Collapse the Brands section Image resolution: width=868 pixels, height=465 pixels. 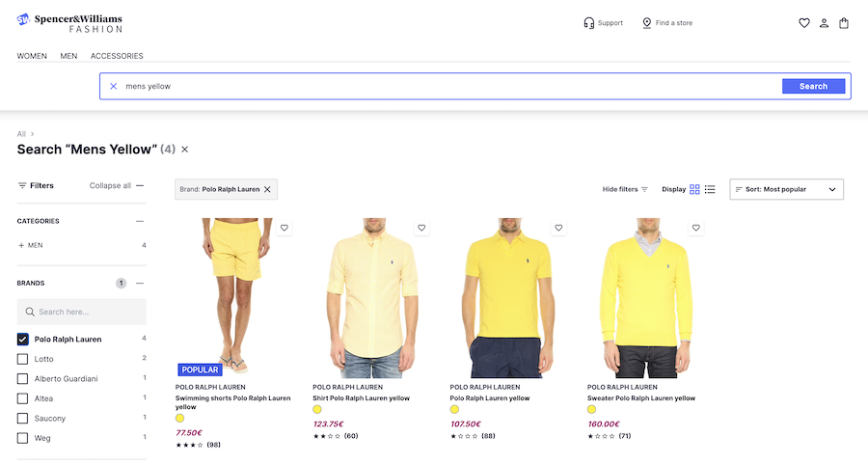point(140,283)
